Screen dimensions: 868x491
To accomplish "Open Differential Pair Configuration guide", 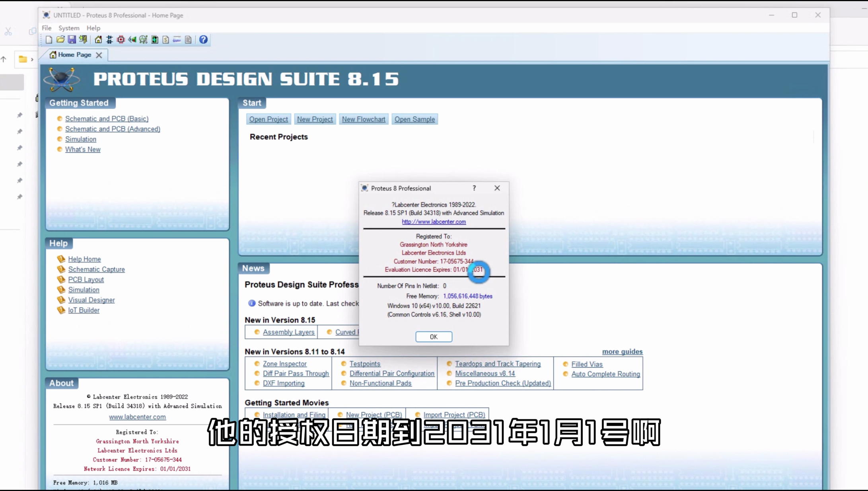I will point(392,374).
